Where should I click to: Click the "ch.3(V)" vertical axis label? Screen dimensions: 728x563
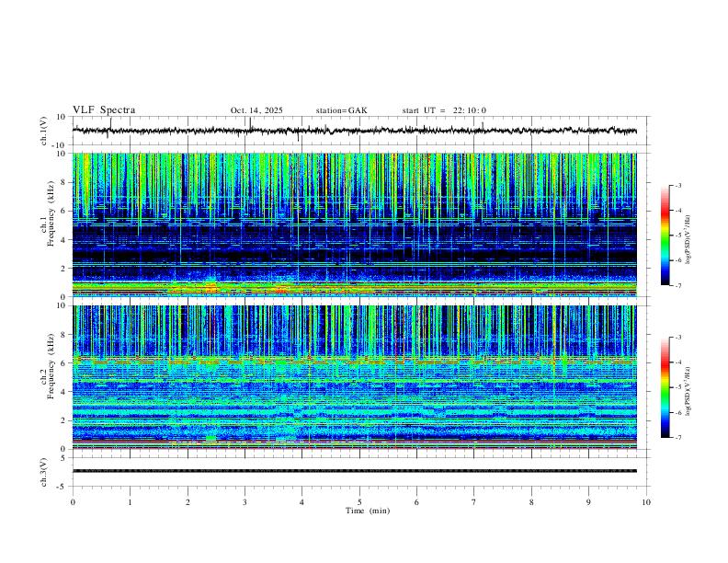[x=44, y=472]
